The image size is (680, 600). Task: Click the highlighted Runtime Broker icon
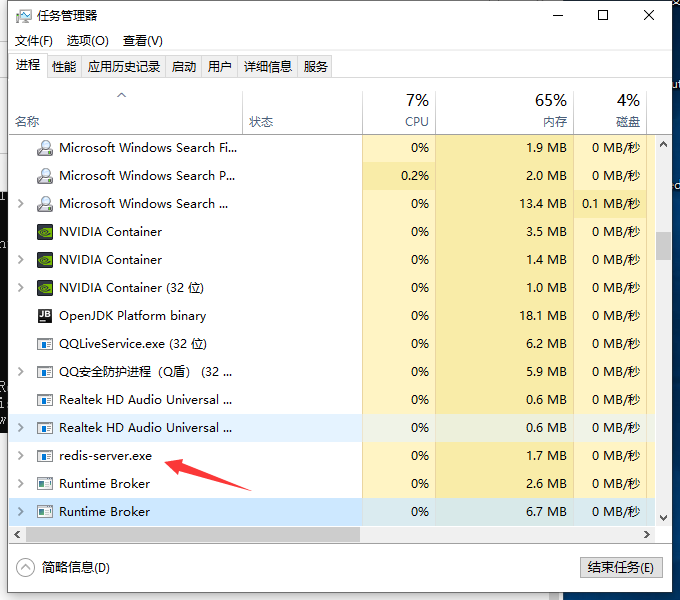[45, 512]
